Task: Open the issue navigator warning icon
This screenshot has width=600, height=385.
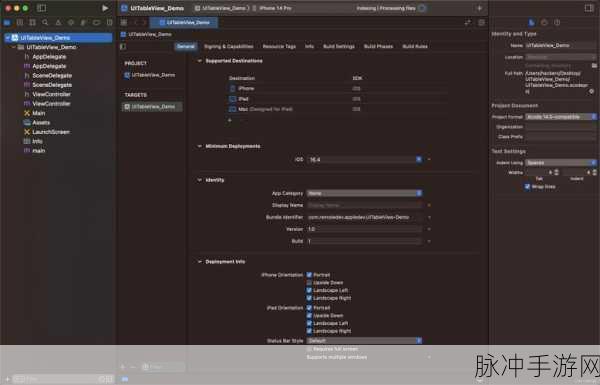Action: click(x=58, y=23)
